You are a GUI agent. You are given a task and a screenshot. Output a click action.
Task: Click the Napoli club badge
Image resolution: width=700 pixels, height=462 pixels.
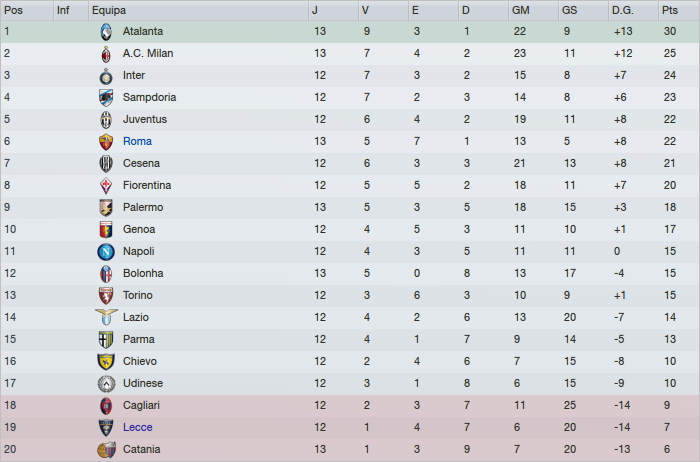[106, 251]
